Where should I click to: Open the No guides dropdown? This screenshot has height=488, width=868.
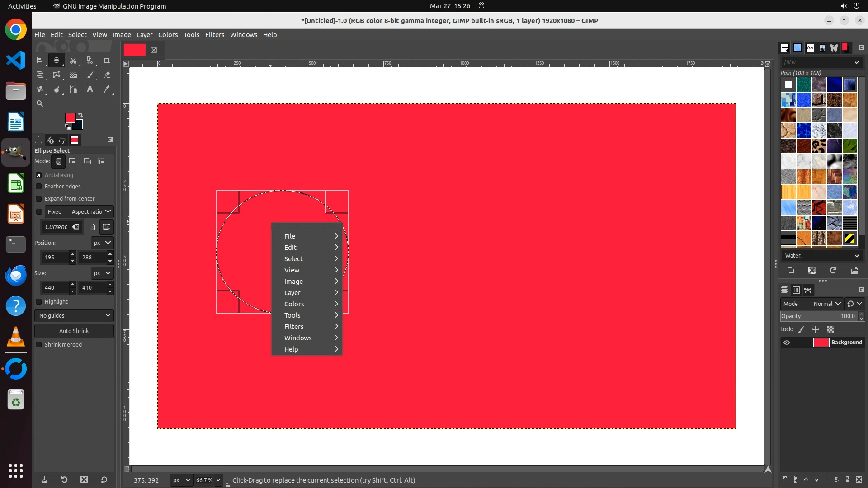click(74, 316)
